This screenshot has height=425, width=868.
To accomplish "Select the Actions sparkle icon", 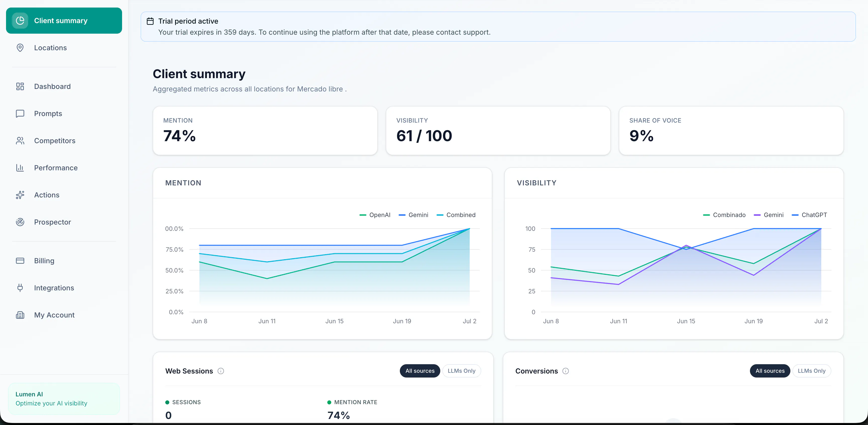I will 20,195.
